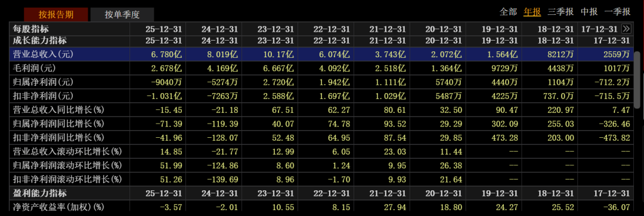Click the 25-12-31 header in 成长能力指标 row
This screenshot has width=644, height=216.
[163, 40]
